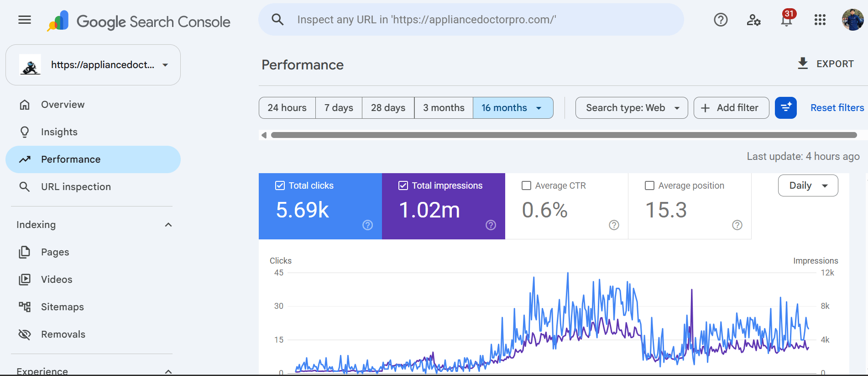This screenshot has height=376, width=868.
Task: Click the Reset filters link
Action: pos(837,108)
